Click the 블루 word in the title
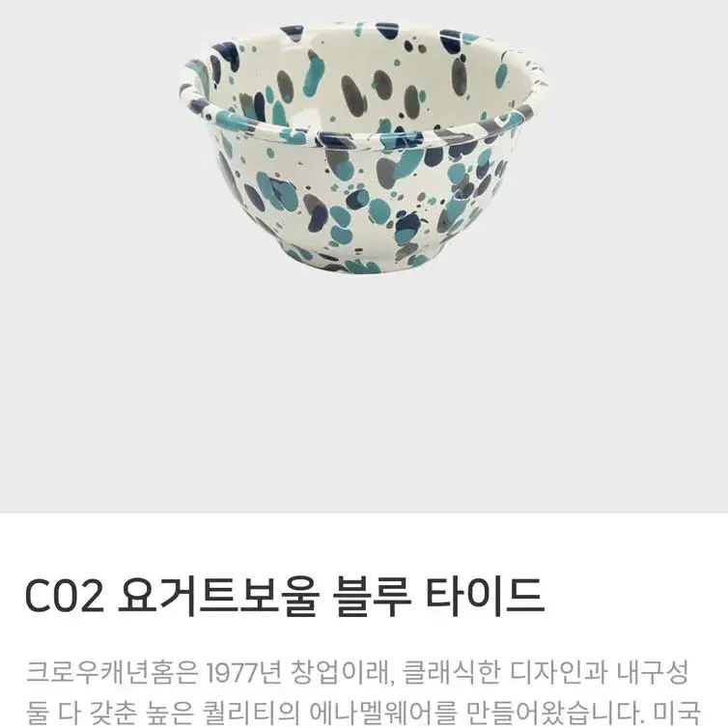Viewport: 728px width, 728px height. (x=373, y=597)
